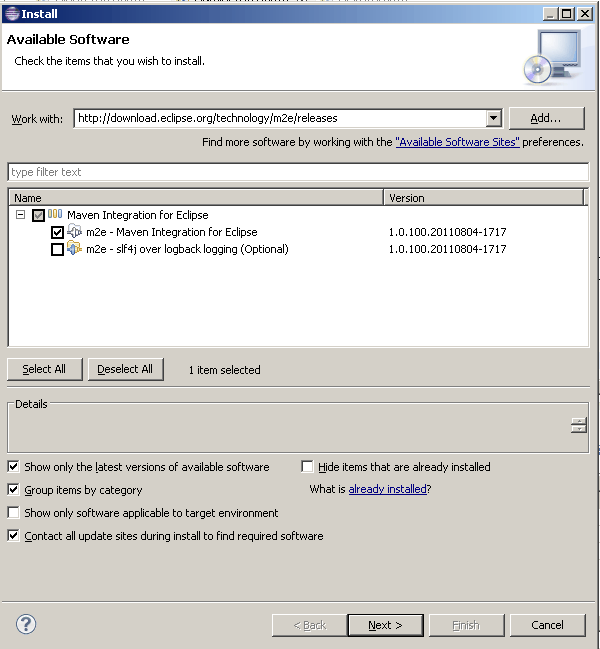Click the help question mark icon
The width and height of the screenshot is (600, 649).
[x=26, y=624]
